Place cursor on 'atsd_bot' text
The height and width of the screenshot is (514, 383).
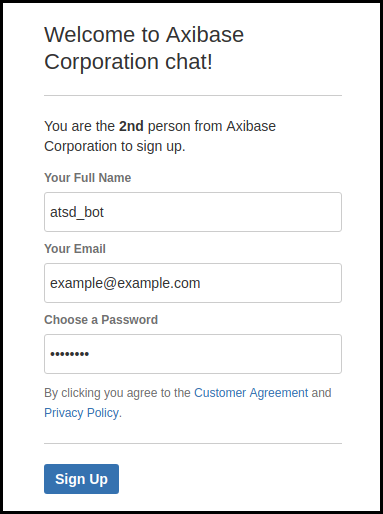click(x=77, y=212)
